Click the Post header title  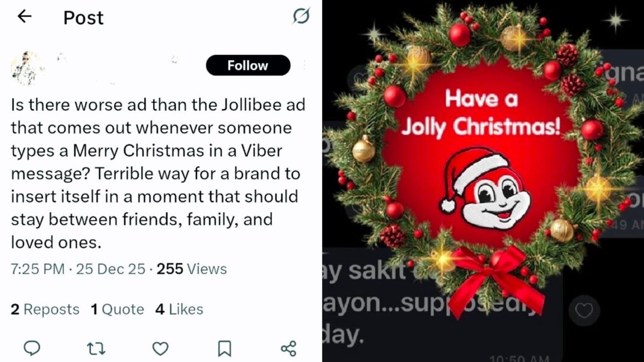click(83, 18)
